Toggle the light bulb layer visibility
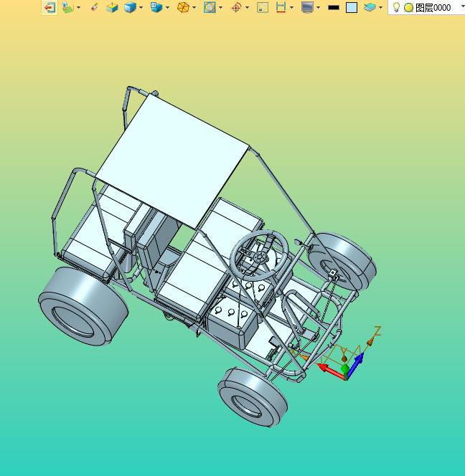The image size is (465, 476). [x=396, y=7]
